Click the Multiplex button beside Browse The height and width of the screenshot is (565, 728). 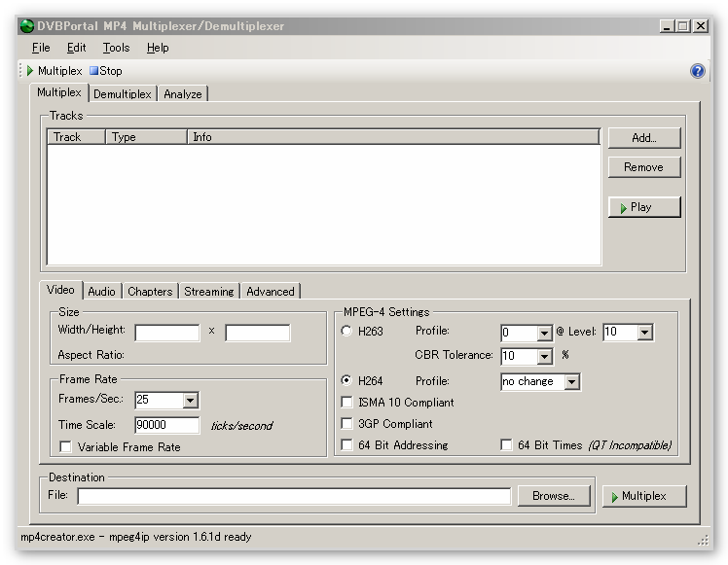coord(644,496)
